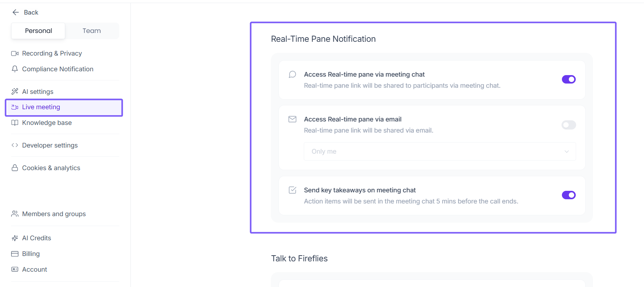Screen dimensions: 644x287
Task: Switch to the Team tab
Action: tap(92, 31)
